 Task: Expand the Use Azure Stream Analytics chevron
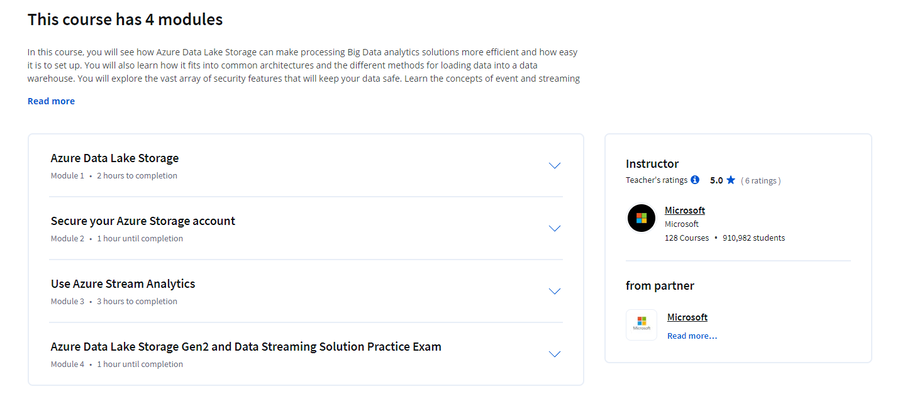tap(554, 292)
